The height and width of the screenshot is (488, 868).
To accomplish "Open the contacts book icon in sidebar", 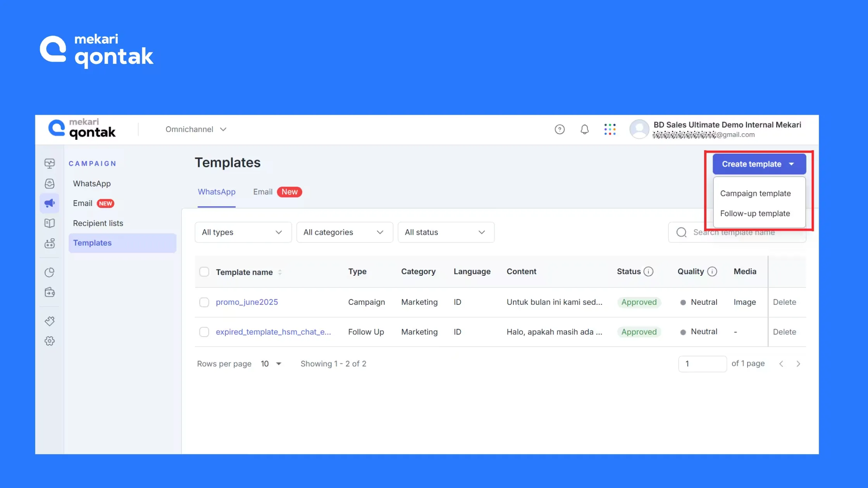I will pyautogui.click(x=50, y=223).
